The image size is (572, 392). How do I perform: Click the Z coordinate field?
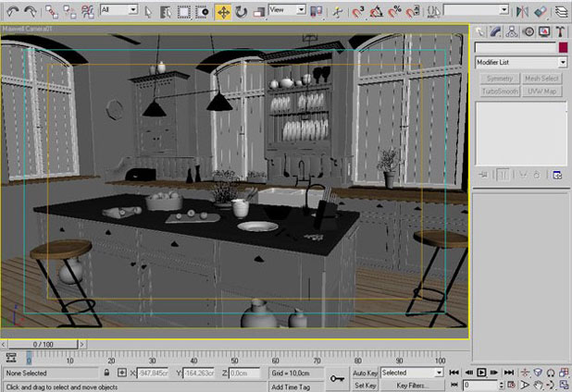(x=244, y=374)
